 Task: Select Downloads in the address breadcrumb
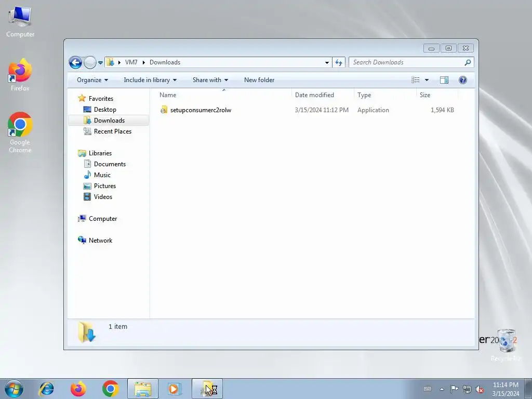[165, 62]
